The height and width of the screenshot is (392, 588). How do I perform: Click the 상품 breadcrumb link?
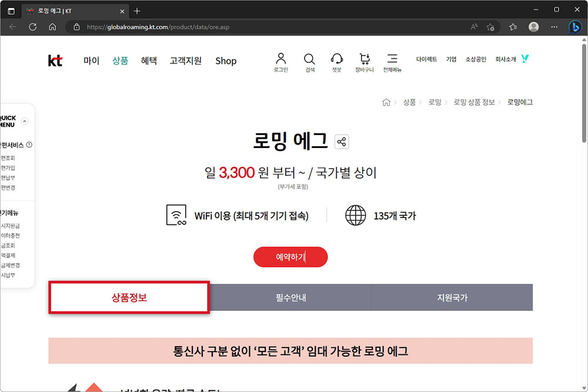(409, 102)
